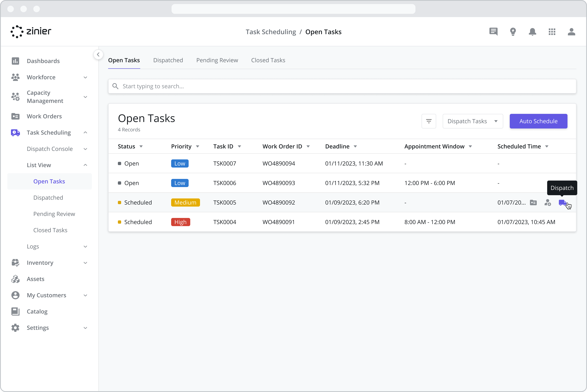Open the notifications bell icon
The height and width of the screenshot is (392, 587).
pyautogui.click(x=532, y=32)
